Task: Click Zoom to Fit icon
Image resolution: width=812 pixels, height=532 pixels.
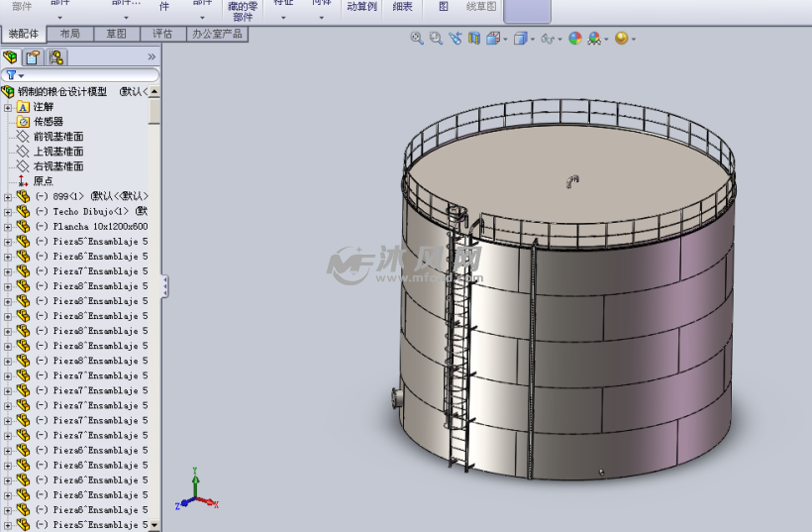Action: pos(417,39)
